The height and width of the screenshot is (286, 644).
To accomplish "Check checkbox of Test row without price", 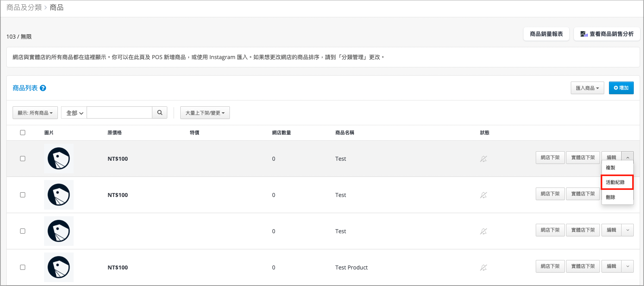I will [22, 231].
